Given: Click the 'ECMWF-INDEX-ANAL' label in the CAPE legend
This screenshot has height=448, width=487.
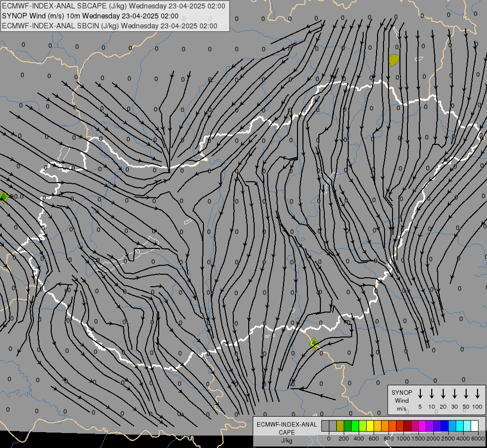Looking at the screenshot, I should click(287, 425).
